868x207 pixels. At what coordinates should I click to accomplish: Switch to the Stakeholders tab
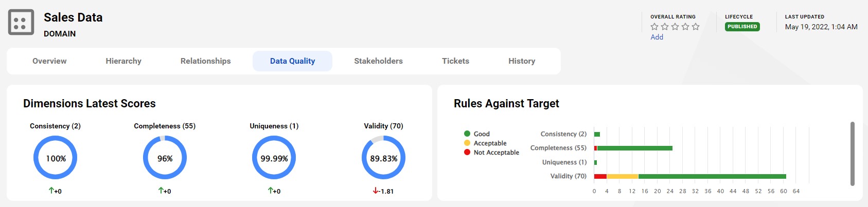(x=378, y=61)
